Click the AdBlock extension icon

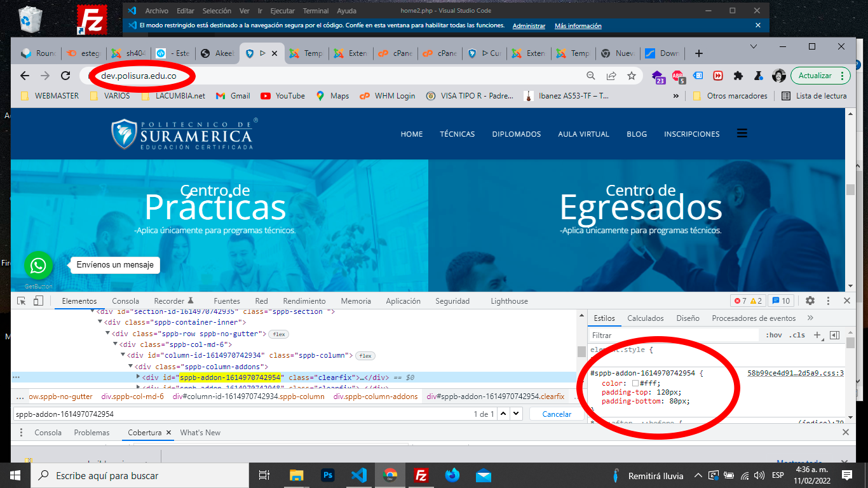677,76
